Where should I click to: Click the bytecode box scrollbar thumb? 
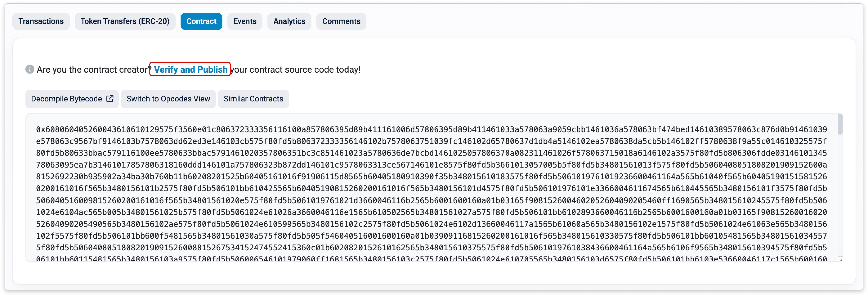[x=840, y=124]
